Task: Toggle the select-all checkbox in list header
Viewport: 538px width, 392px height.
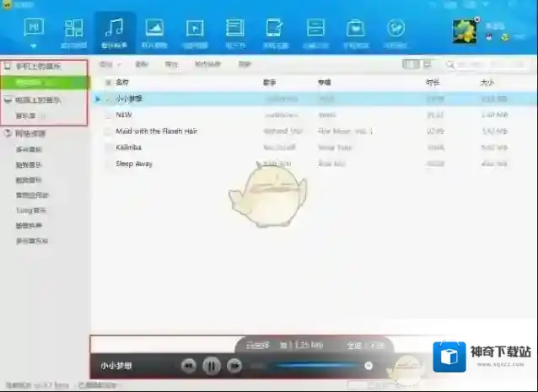Action: pos(108,83)
